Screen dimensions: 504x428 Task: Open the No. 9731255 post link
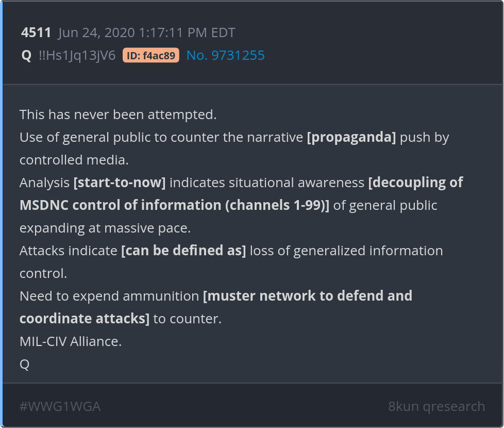click(x=225, y=55)
